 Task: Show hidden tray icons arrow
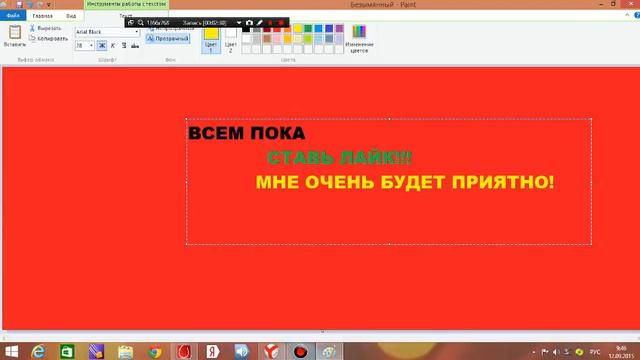pos(534,352)
